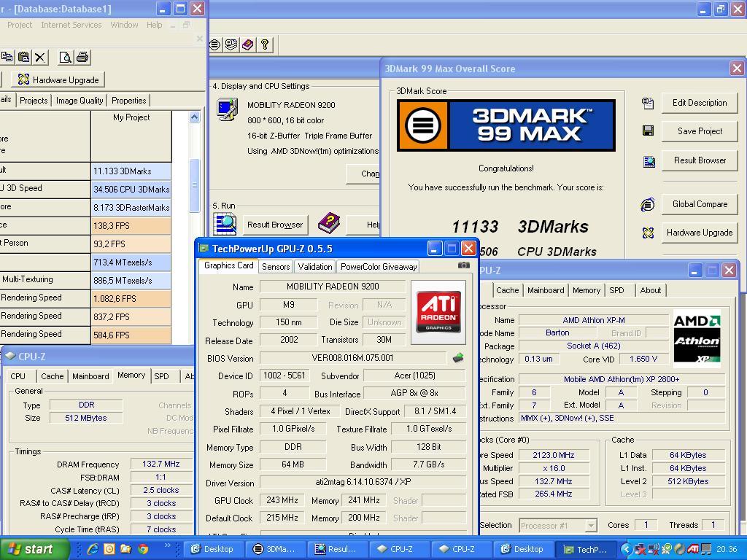This screenshot has width=747, height=560.
Task: Click the striped circle icon in 3DMark toolbar
Action: click(215, 44)
